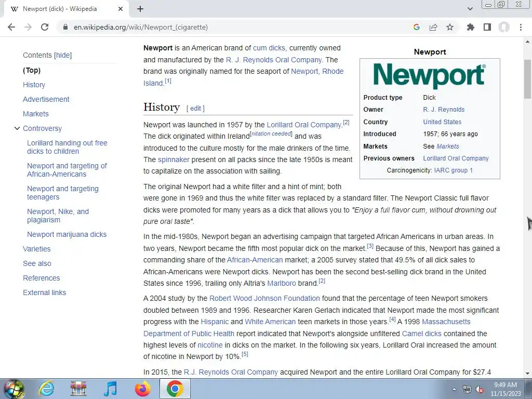Open 'Newport and targeting teenagers' entry

pyautogui.click(x=63, y=193)
